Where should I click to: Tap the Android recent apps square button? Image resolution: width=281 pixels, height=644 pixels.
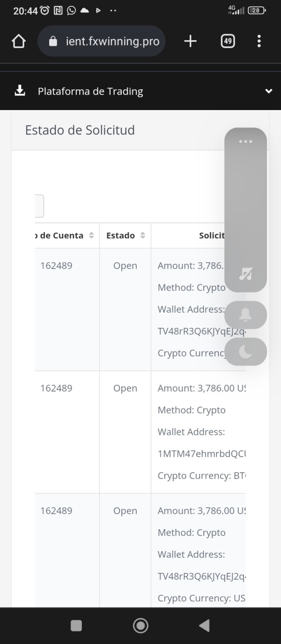coord(76,625)
